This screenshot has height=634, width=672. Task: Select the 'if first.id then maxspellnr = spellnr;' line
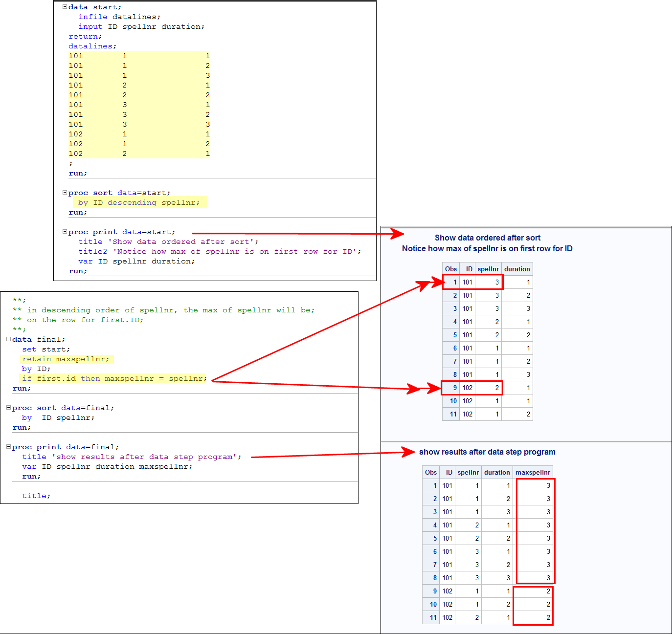click(x=114, y=379)
